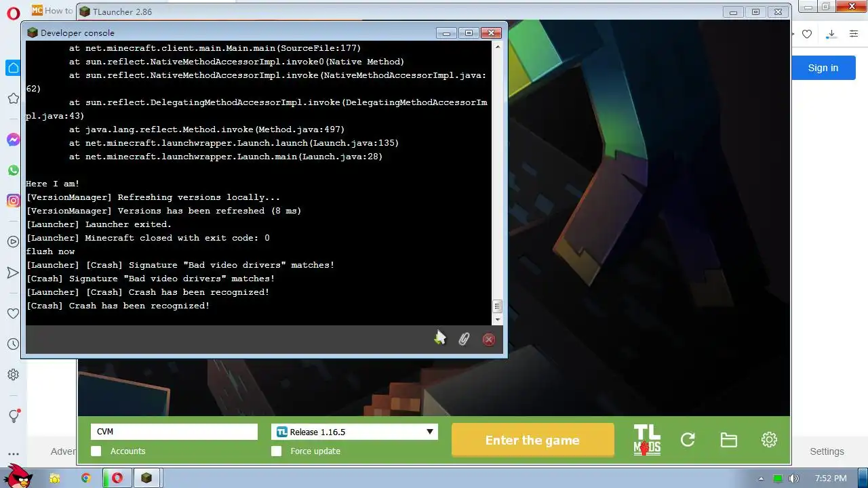Click the refresh versions icon in TLauncher

pyautogui.click(x=688, y=440)
